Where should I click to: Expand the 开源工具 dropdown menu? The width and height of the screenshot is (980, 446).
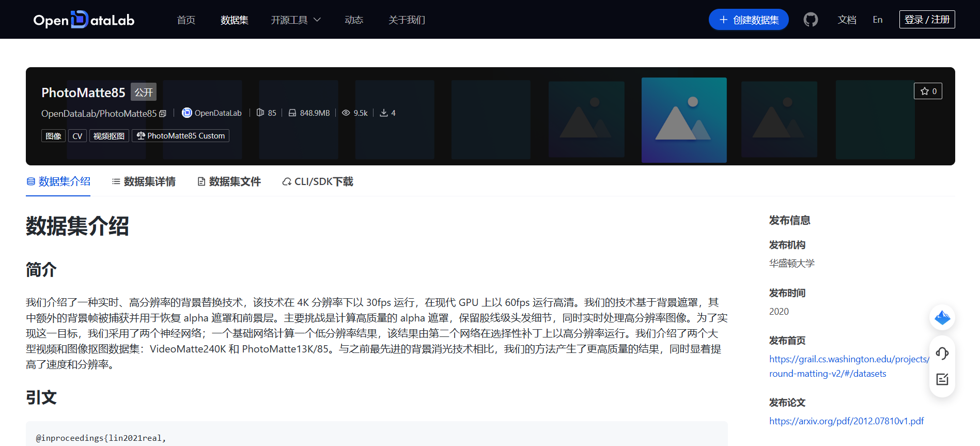point(296,20)
